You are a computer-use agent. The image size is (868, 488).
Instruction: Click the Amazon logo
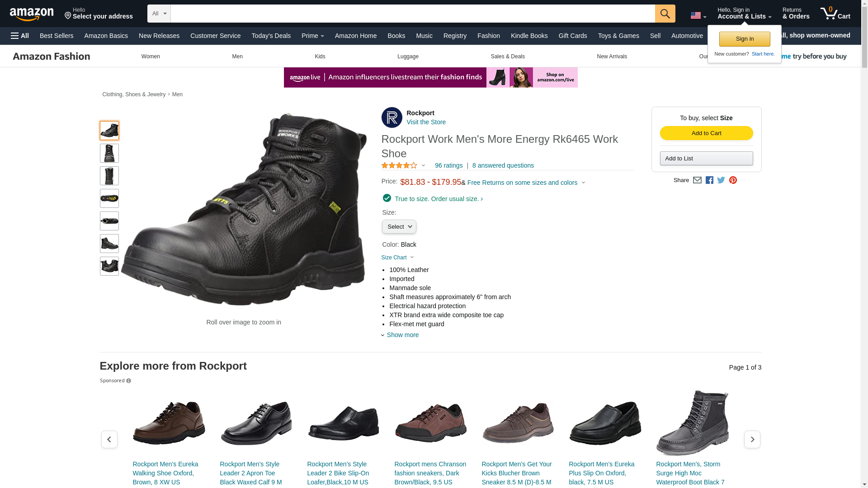pos(32,14)
